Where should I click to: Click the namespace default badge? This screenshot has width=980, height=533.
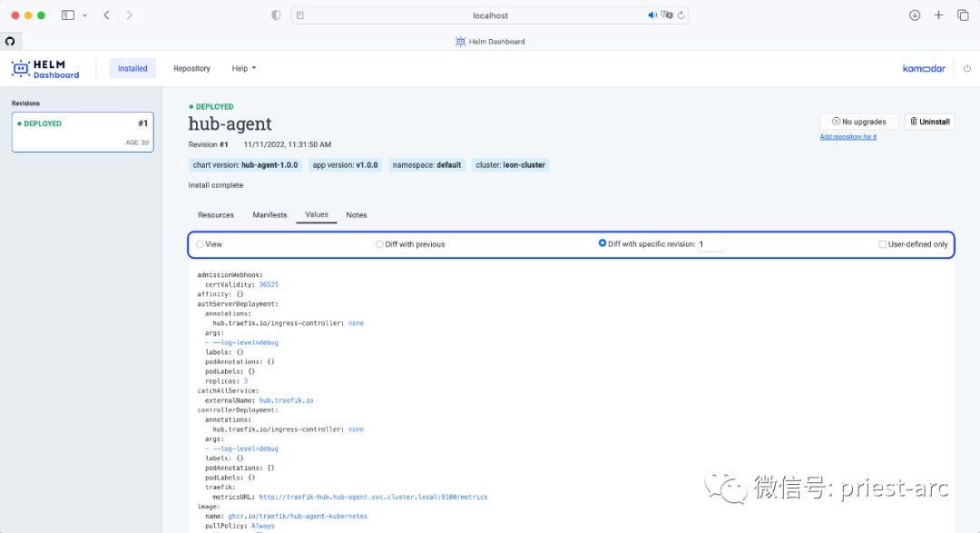click(426, 165)
